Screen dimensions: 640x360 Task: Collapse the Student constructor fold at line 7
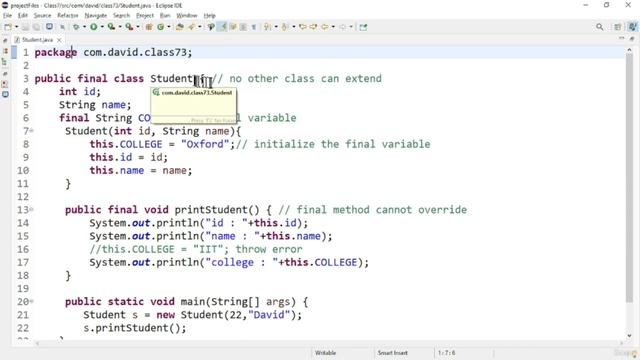click(x=31, y=131)
